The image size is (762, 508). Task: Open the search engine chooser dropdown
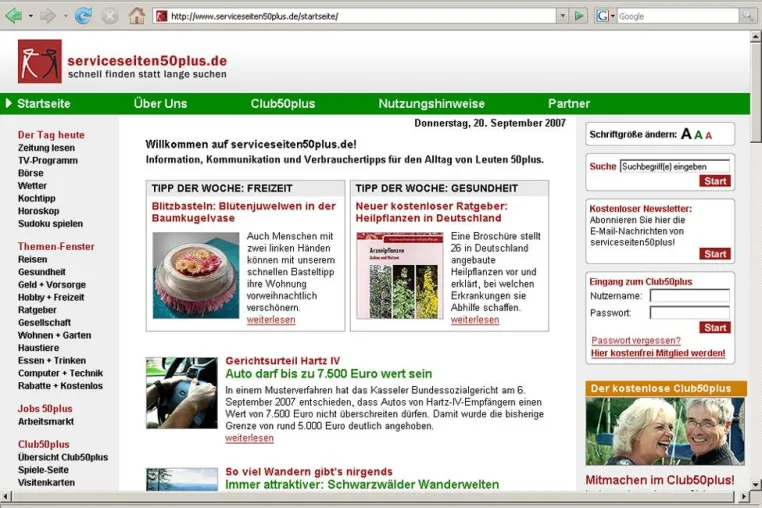pos(612,16)
